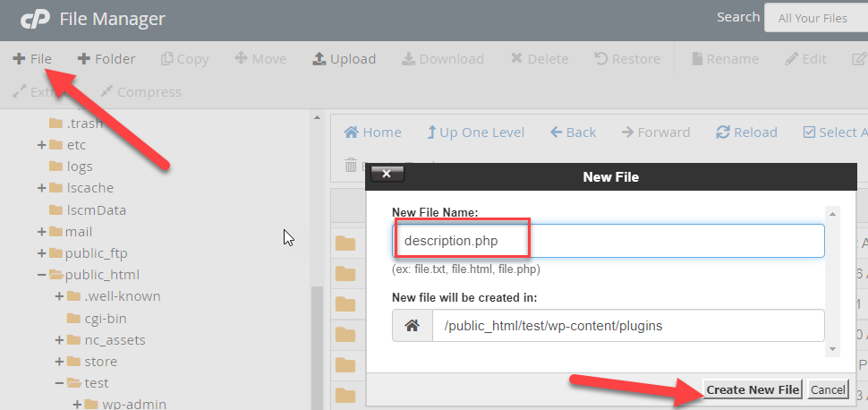Viewport: 868px width, 410px height.
Task: Click the cPanel logo icon
Action: coord(36,20)
